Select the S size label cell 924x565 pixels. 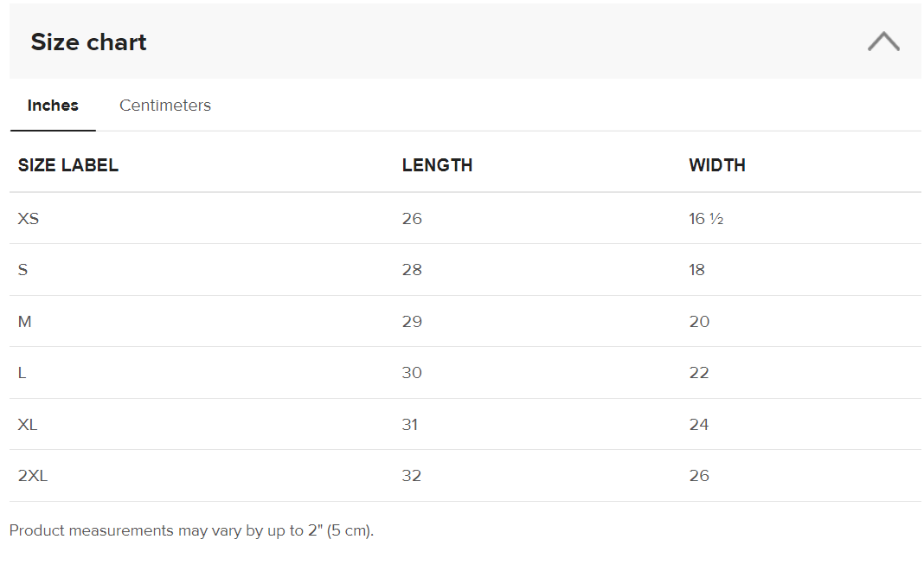pos(23,270)
